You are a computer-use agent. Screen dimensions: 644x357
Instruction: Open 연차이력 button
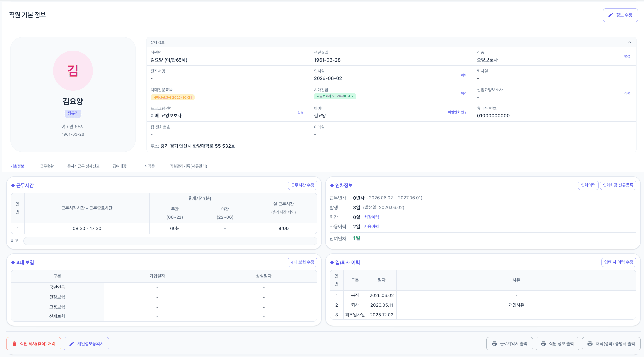coord(588,185)
